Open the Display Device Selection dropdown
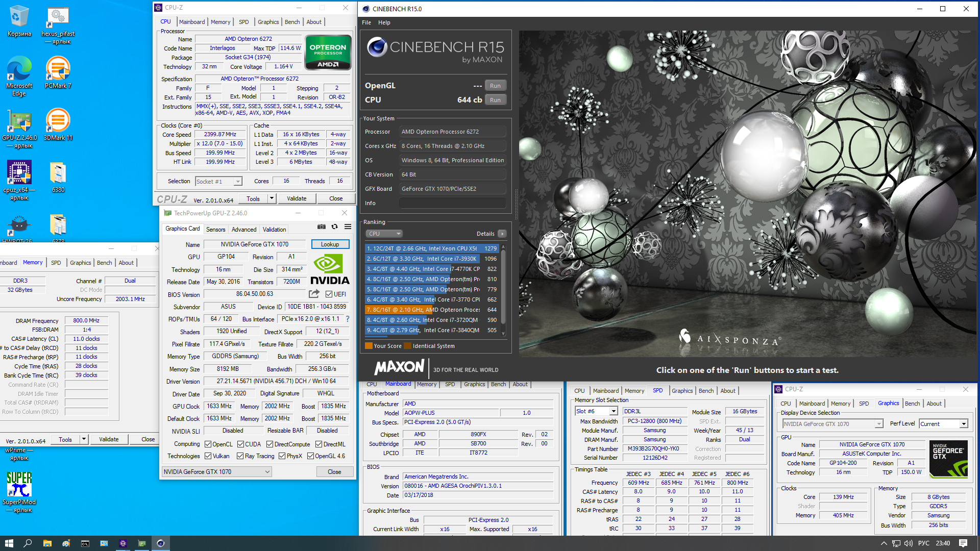The width and height of the screenshot is (980, 551). 832,424
